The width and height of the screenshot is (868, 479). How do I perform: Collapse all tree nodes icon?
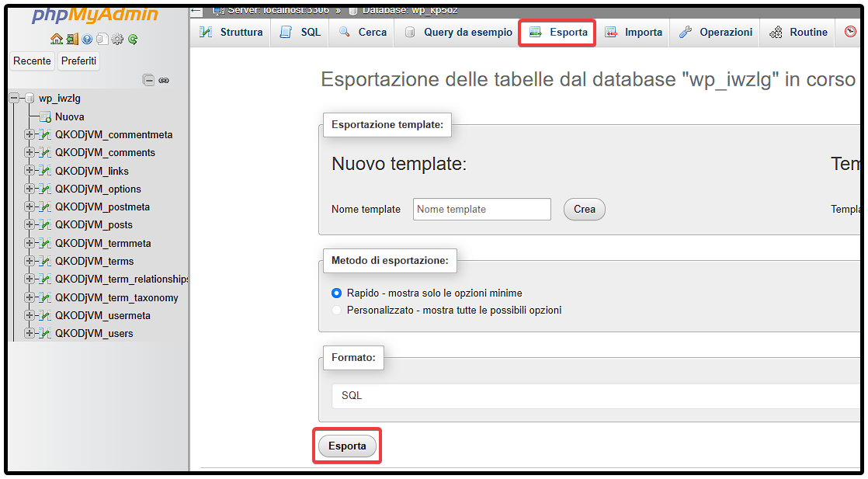pos(148,80)
